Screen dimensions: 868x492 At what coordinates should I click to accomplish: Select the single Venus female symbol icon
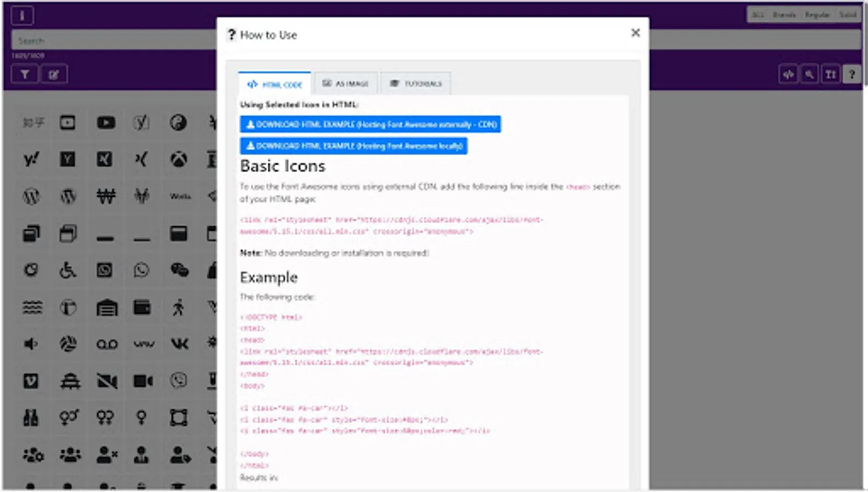click(x=141, y=418)
